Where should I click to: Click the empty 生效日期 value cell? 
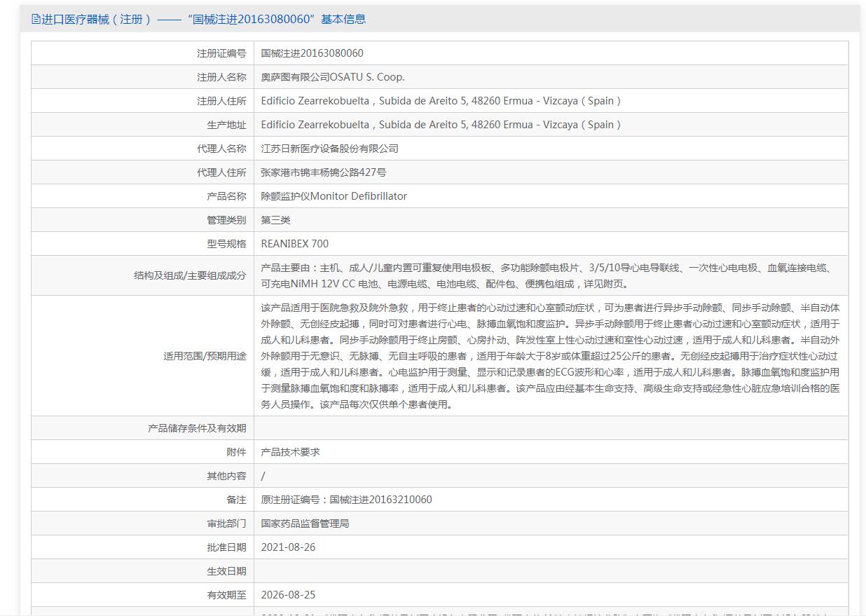coord(550,571)
